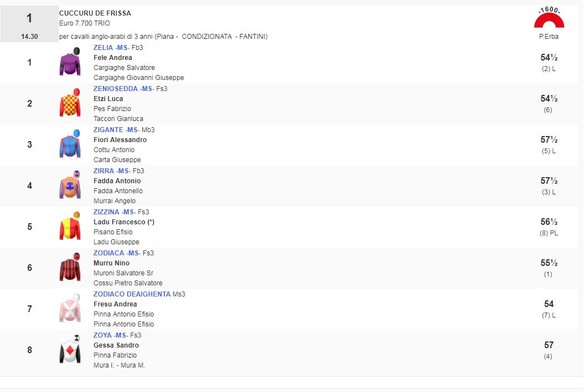Click the white silk with red diamond for Zoya
This screenshot has width=588, height=392.
tap(70, 350)
